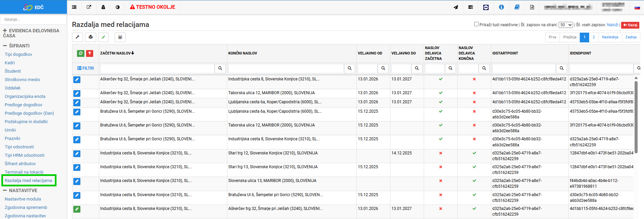
Task: Open the blue info circle icon
Action: click(501, 7)
